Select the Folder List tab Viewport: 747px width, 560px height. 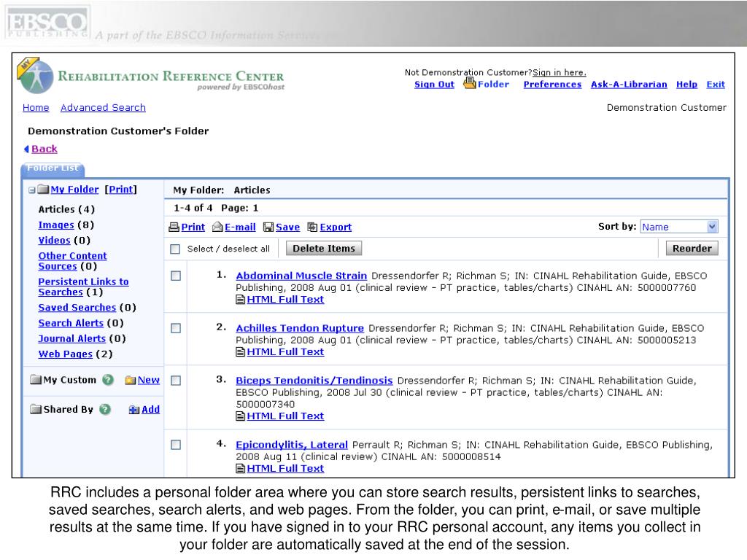(53, 169)
